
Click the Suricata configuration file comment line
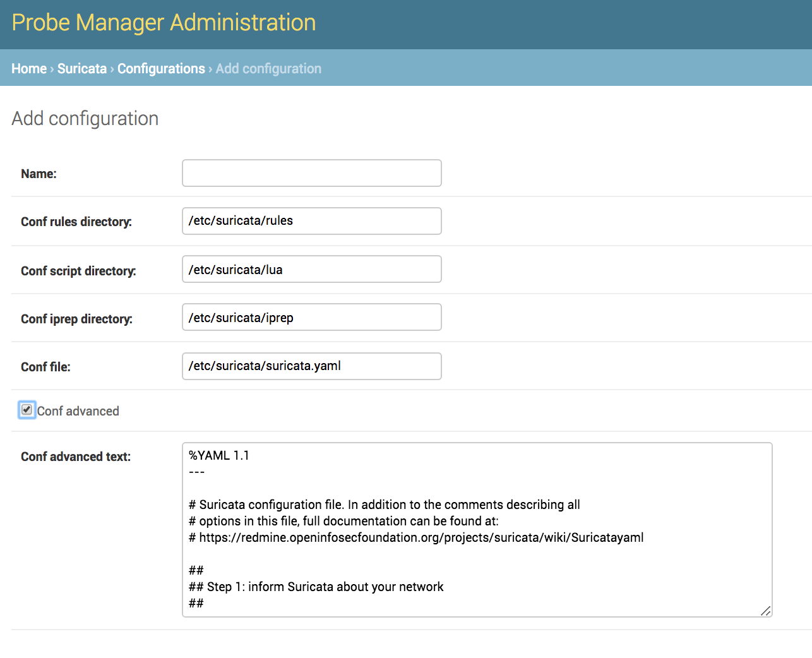coord(384,505)
